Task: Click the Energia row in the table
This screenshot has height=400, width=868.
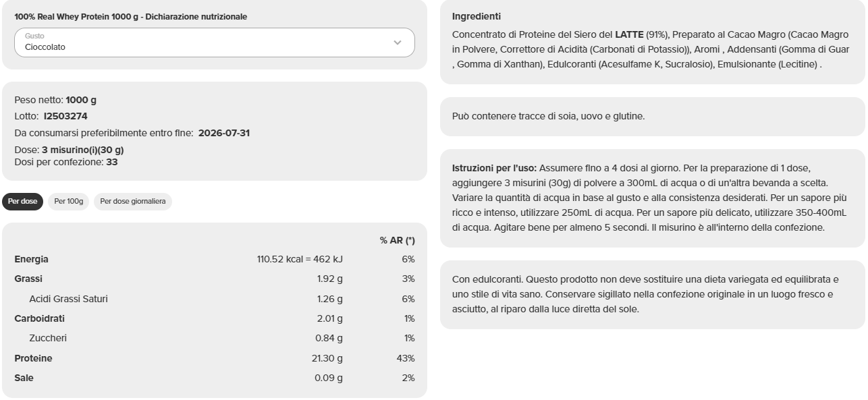Action: click(32, 258)
